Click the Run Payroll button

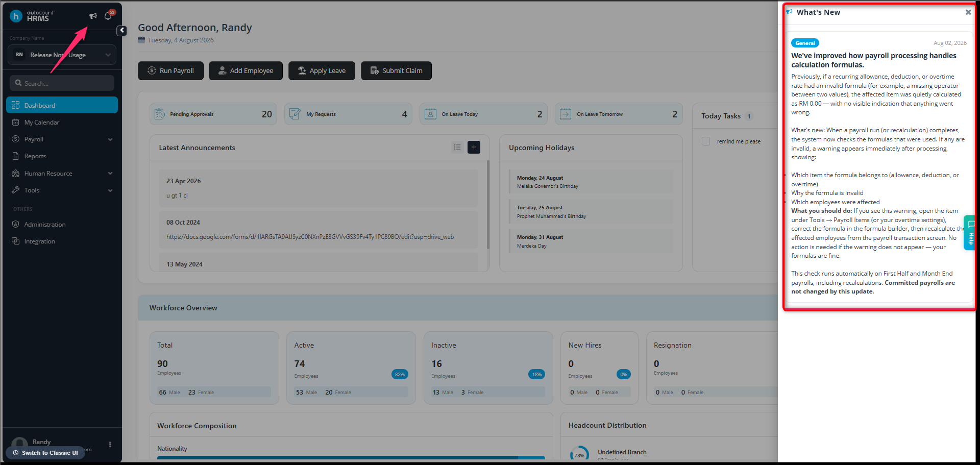click(x=170, y=71)
